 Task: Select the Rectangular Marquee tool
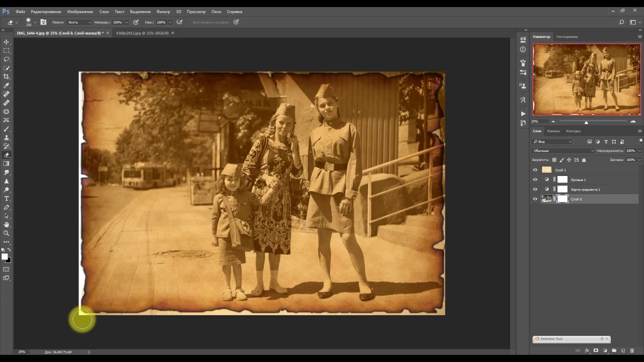7,50
